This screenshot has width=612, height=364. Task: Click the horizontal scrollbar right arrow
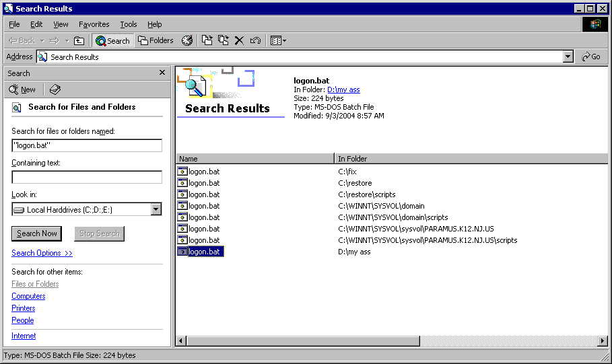603,341
